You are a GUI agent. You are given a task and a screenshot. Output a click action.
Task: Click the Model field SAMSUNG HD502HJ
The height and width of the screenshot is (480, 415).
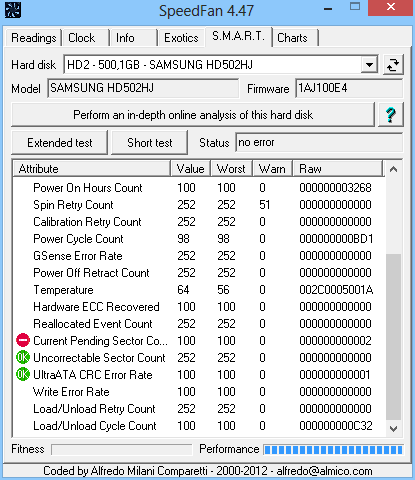[143, 88]
